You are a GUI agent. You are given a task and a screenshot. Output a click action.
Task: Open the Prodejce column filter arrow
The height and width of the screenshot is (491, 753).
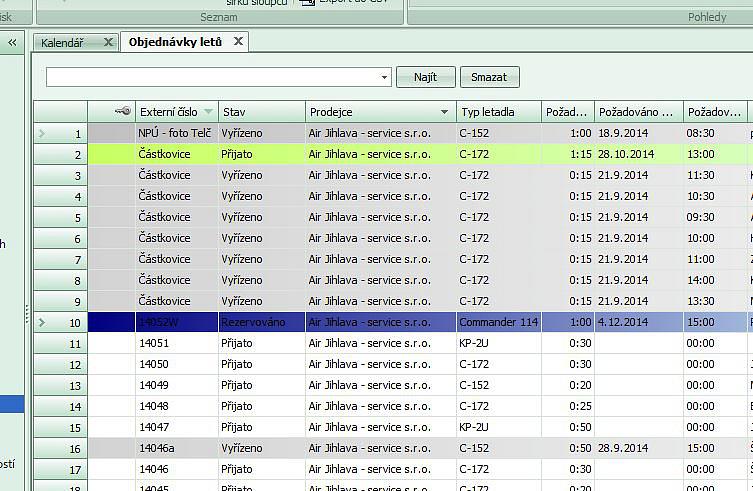click(444, 112)
